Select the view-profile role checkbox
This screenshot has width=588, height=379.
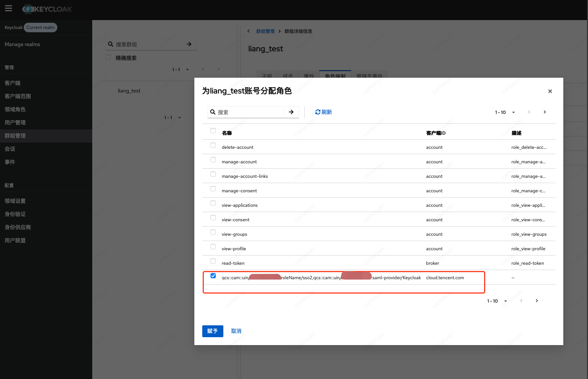(x=213, y=247)
